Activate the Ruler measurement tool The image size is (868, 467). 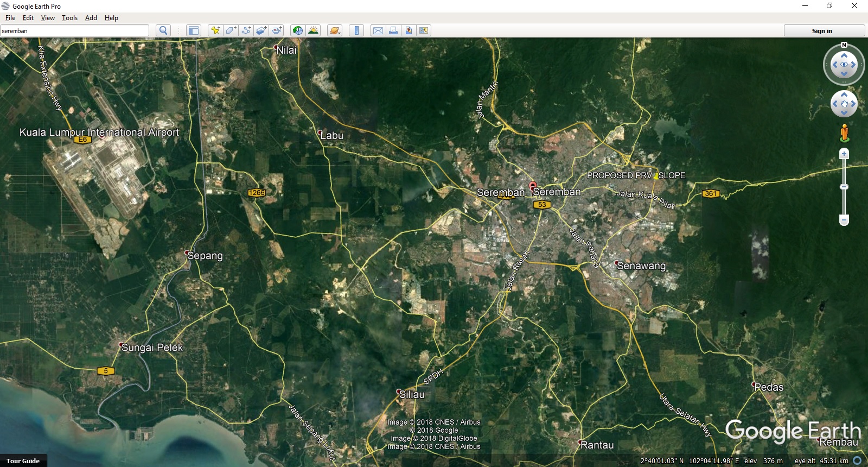click(356, 30)
